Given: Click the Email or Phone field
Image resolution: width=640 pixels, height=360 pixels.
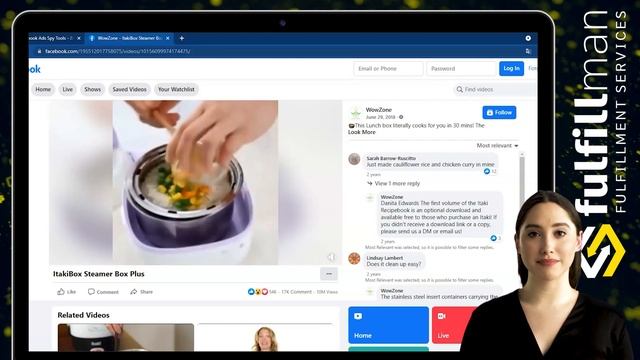Looking at the screenshot, I should tap(388, 69).
